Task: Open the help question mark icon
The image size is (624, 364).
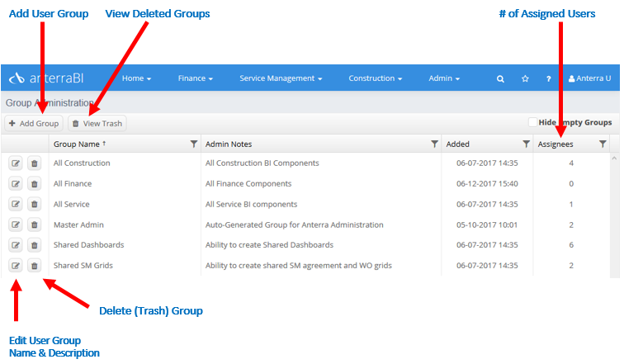Action: click(548, 78)
